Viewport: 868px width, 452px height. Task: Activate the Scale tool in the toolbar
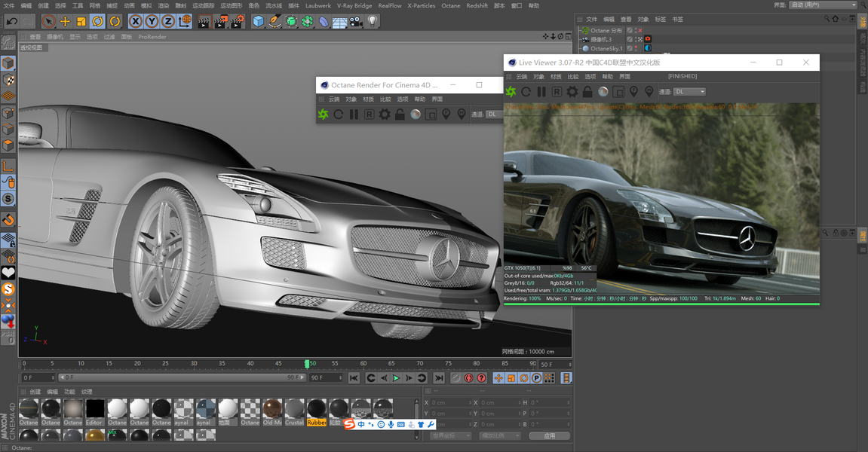(x=81, y=22)
